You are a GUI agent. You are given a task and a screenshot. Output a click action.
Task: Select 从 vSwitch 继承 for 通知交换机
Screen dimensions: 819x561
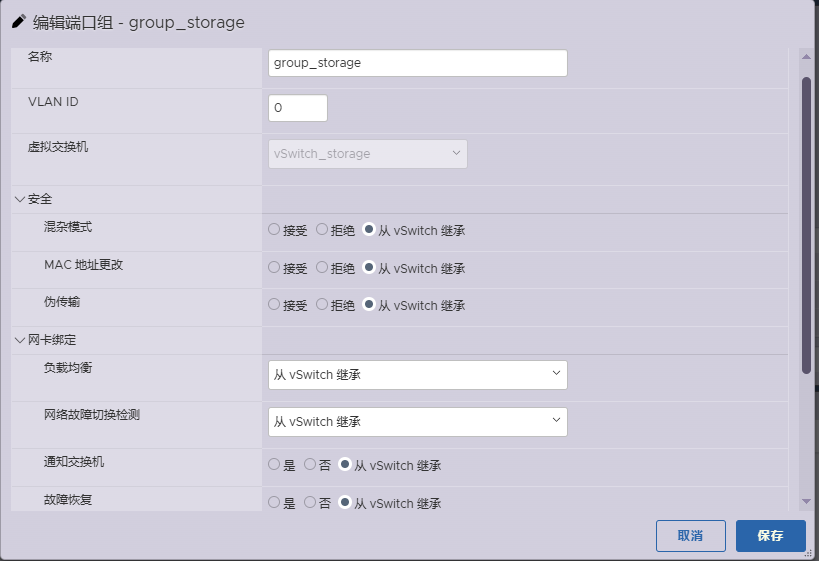pos(345,464)
